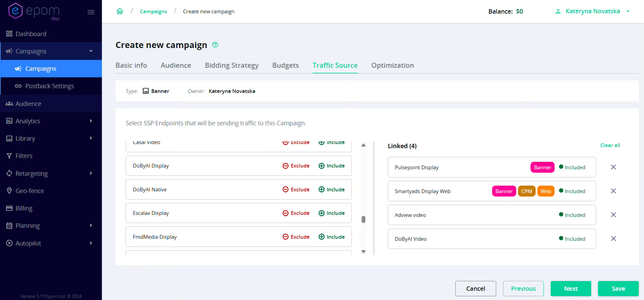The width and height of the screenshot is (644, 300).
Task: Include the Escalax Display endpoint
Action: pyautogui.click(x=331, y=213)
